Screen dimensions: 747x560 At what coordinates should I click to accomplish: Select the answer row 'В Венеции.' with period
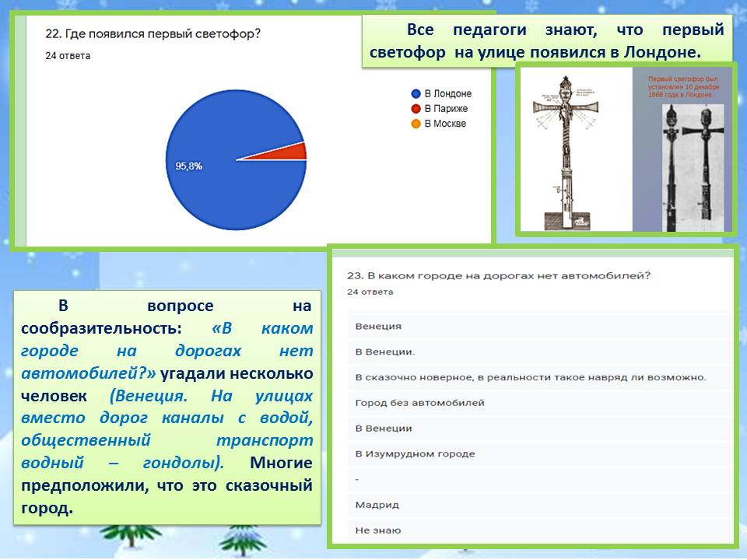[539, 352]
